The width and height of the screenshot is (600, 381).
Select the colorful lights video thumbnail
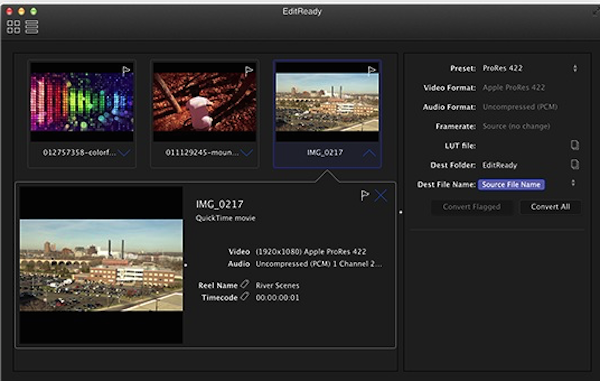[82, 102]
